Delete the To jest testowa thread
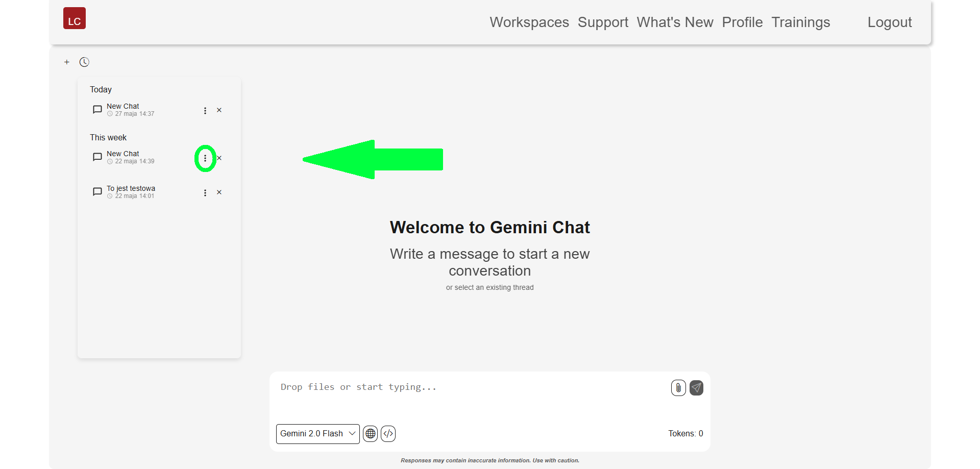Screen dimensions: 980x469 [x=219, y=192]
